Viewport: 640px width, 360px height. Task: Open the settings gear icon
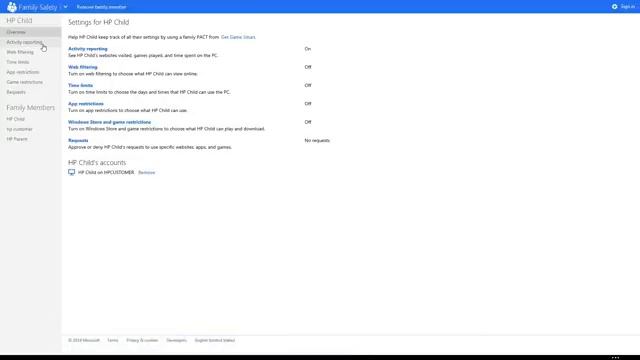click(x=614, y=7)
